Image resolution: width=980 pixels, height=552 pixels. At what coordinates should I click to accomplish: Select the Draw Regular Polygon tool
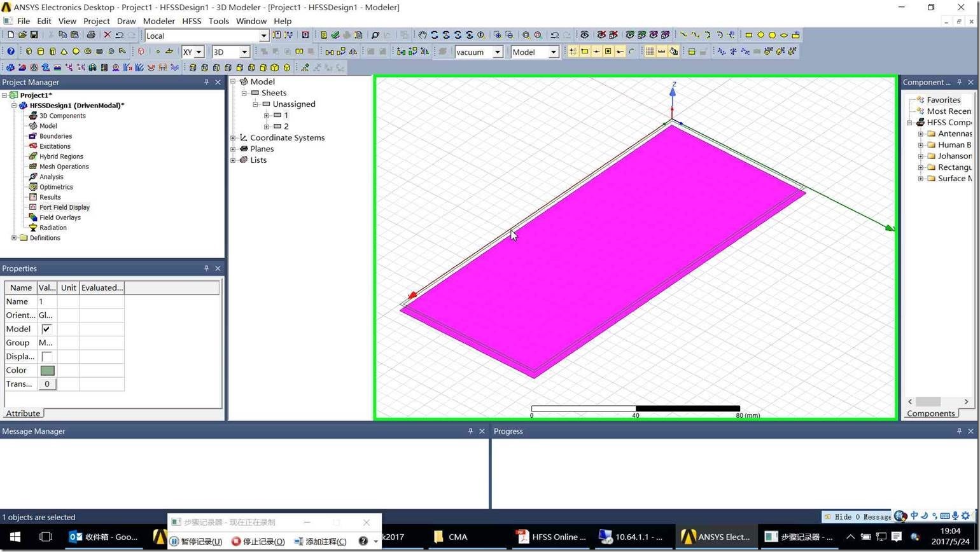[x=772, y=35]
